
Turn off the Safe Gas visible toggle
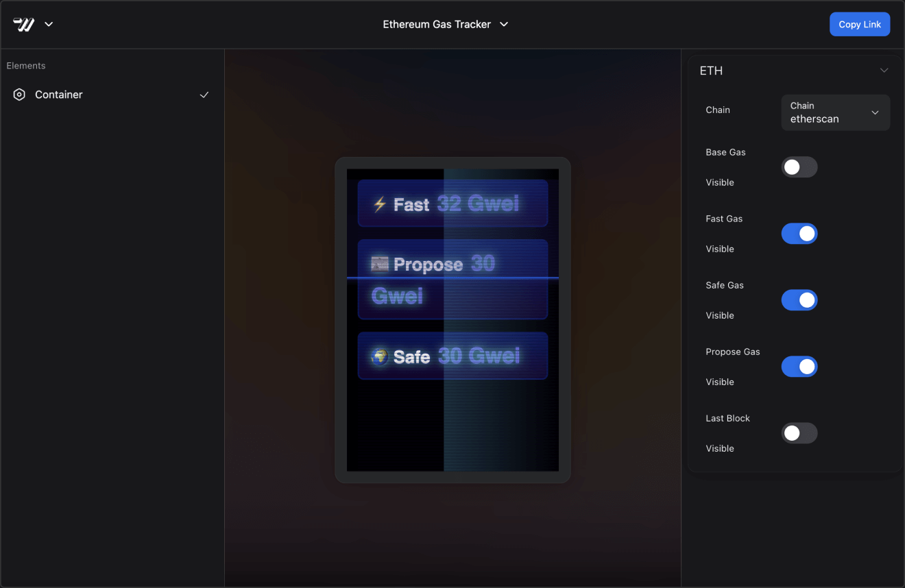pos(799,300)
